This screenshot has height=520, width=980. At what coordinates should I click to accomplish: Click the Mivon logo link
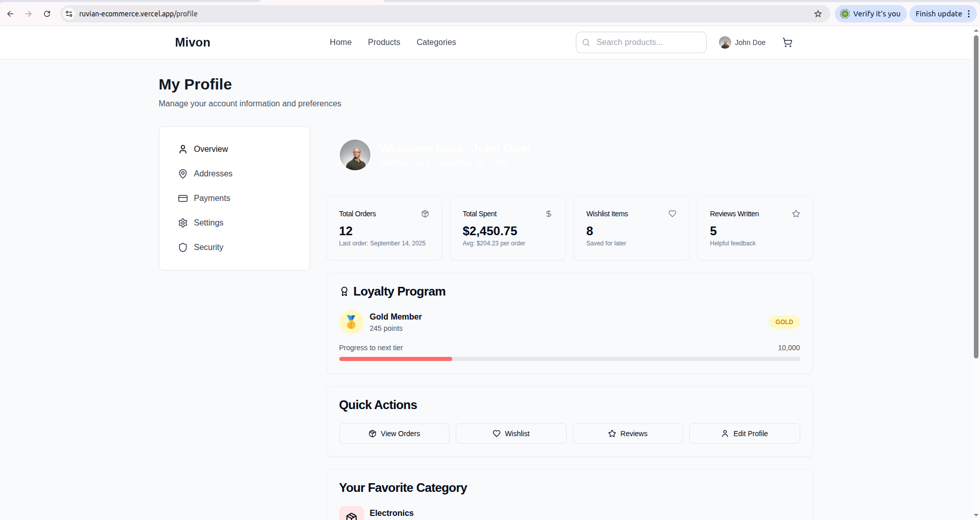193,42
